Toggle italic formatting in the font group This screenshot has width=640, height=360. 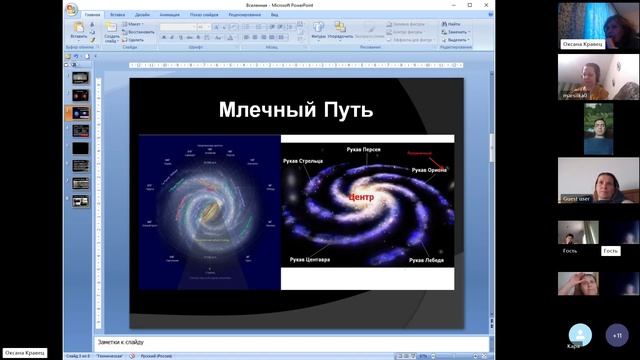pyautogui.click(x=172, y=38)
